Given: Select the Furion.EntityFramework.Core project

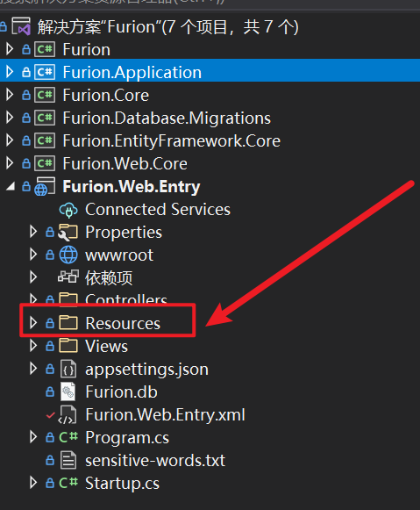Looking at the screenshot, I should click(172, 141).
